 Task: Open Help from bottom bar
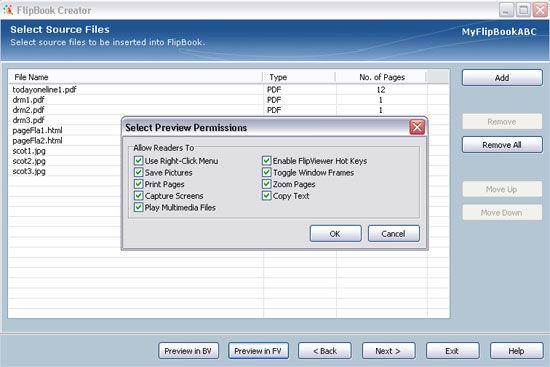[x=517, y=351]
